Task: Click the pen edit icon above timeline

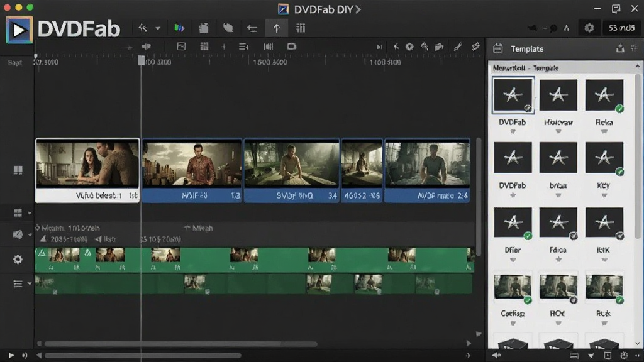Action: tap(458, 47)
